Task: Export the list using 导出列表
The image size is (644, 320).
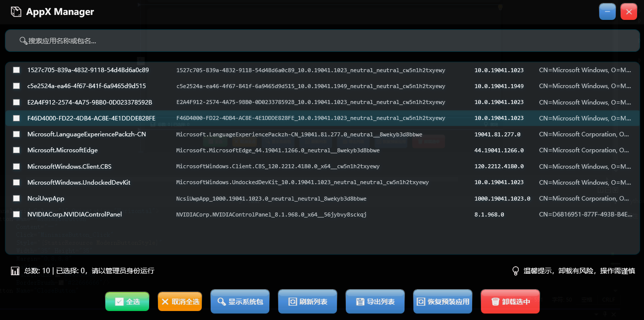Action: [375, 302]
